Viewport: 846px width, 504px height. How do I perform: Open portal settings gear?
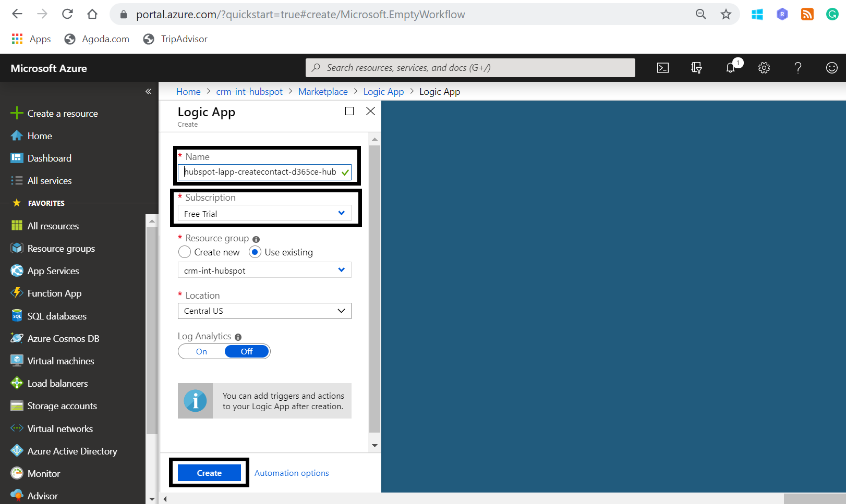point(764,67)
